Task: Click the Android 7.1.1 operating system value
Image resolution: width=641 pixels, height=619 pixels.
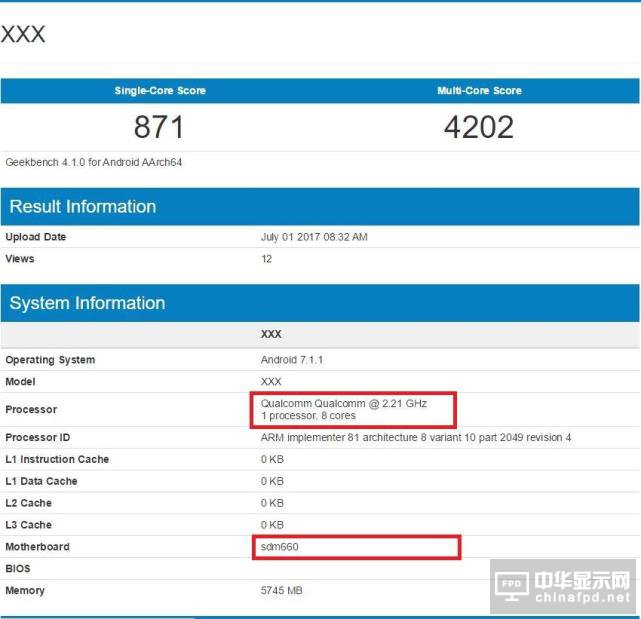Action: pyautogui.click(x=292, y=360)
